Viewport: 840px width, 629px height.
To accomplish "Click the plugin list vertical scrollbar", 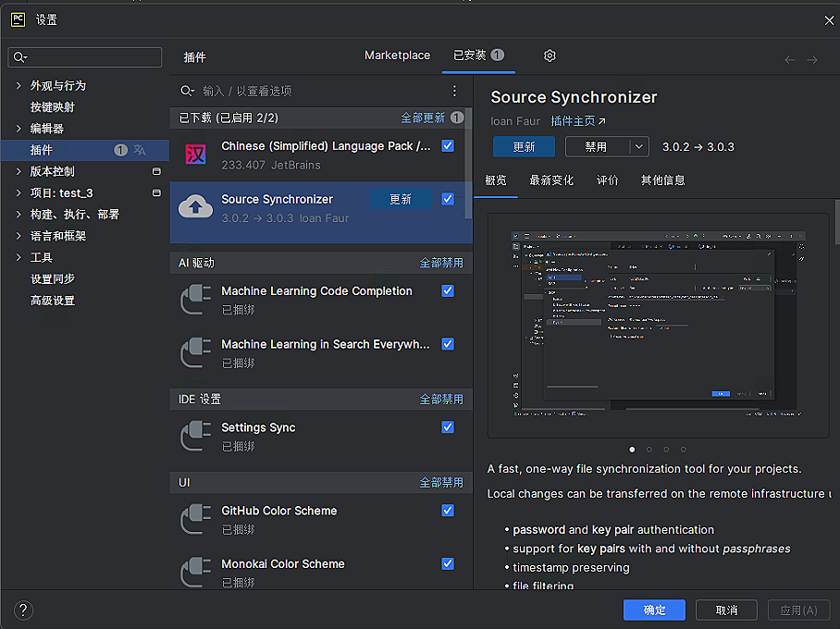I will coord(468,164).
